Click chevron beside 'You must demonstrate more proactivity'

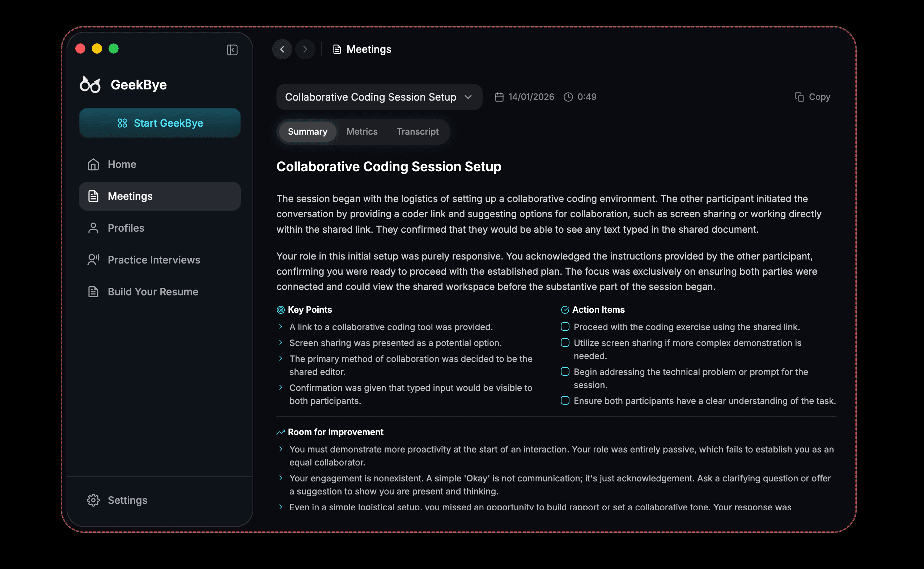[x=280, y=449]
